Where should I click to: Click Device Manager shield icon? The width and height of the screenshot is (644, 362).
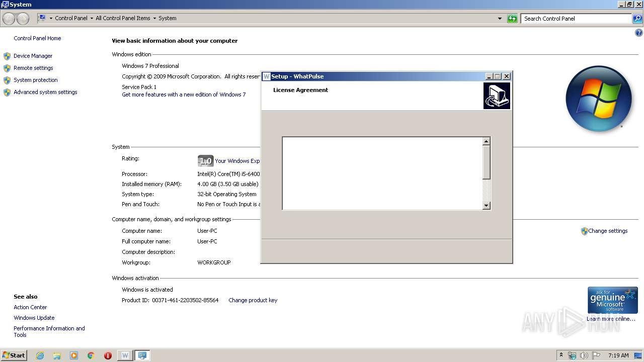click(7, 56)
